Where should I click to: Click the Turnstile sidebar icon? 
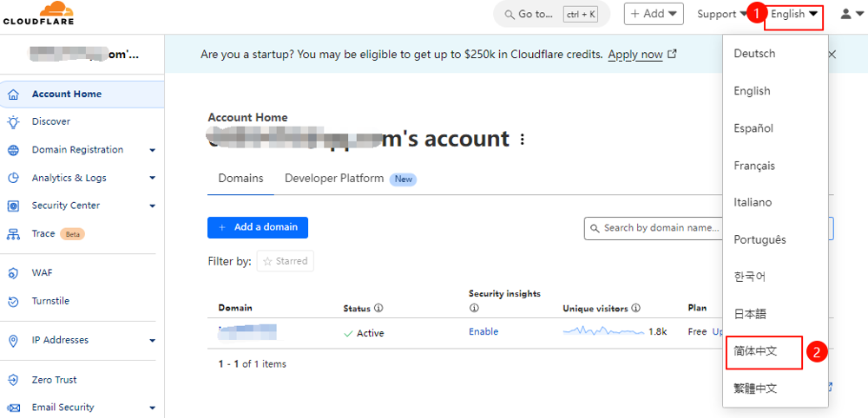13,302
